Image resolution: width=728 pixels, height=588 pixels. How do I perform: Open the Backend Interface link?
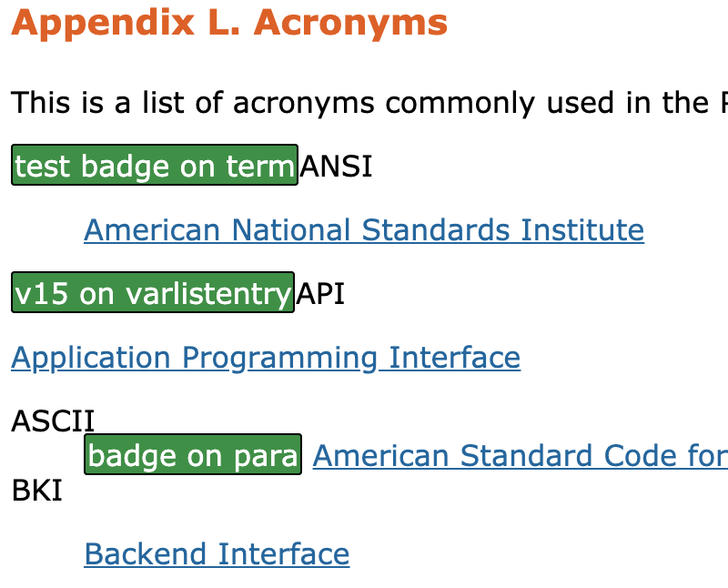[217, 554]
